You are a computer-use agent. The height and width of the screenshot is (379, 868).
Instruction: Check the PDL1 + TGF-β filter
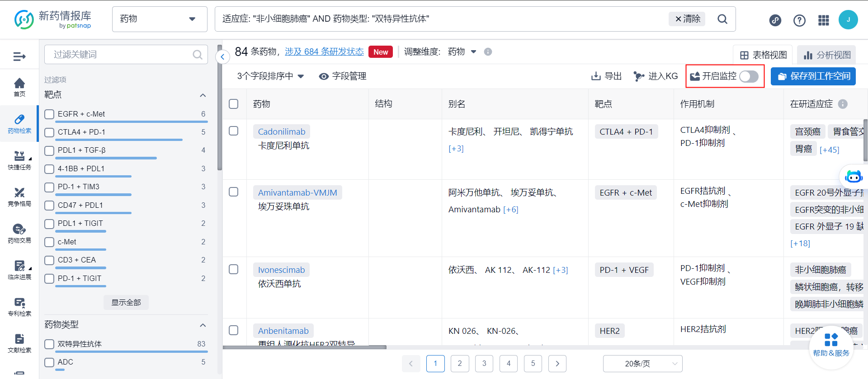(x=49, y=150)
